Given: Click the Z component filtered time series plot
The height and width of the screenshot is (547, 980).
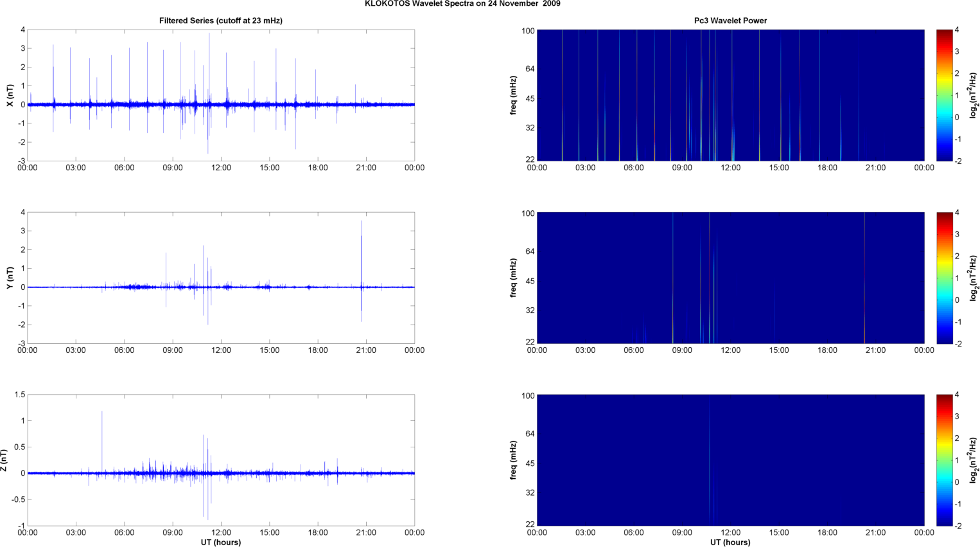Looking at the screenshot, I should pyautogui.click(x=220, y=460).
